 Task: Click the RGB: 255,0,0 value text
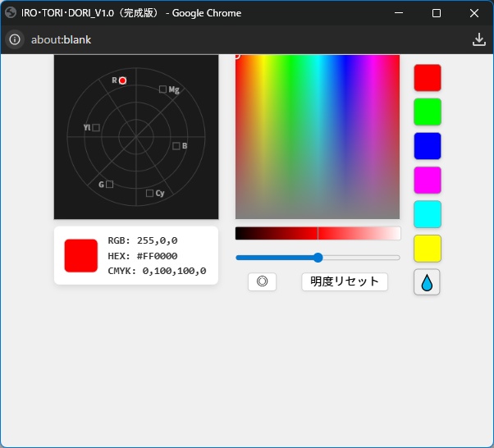point(143,240)
